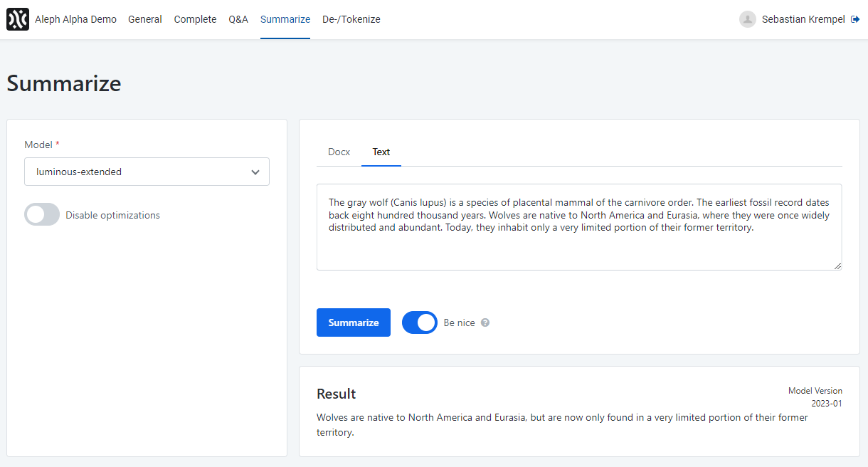
Task: Open the De-/Tokenize page
Action: click(351, 19)
